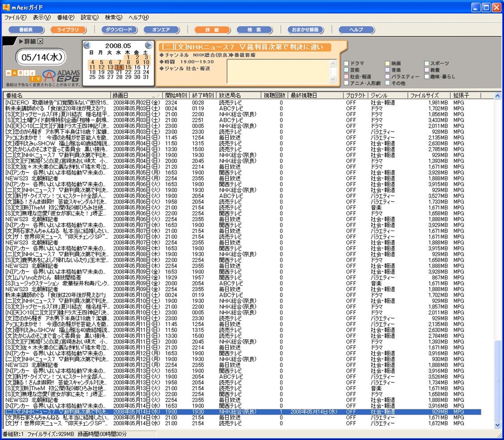Click the ダウンロード toolbar button
The image size is (504, 440).
tap(119, 30)
